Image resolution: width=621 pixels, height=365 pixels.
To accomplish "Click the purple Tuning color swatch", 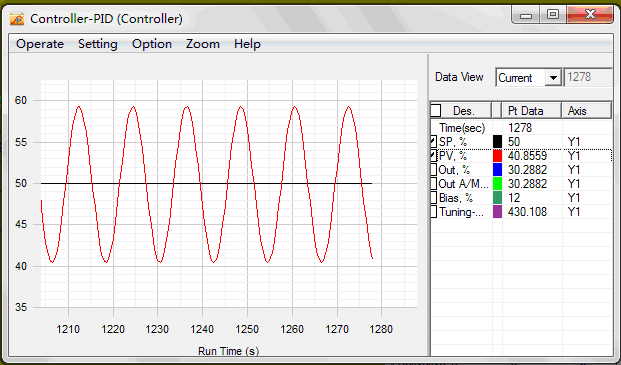I will pyautogui.click(x=497, y=212).
